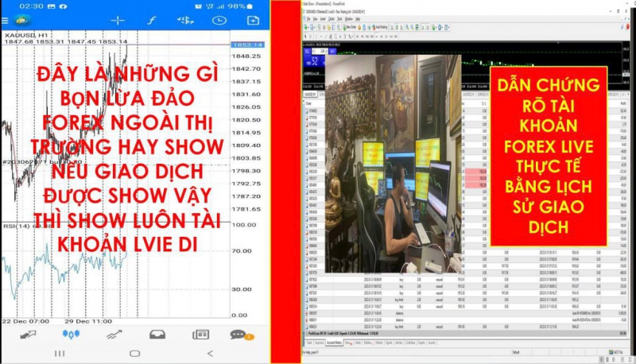Open the Trade tab arrows icon

click(x=114, y=335)
